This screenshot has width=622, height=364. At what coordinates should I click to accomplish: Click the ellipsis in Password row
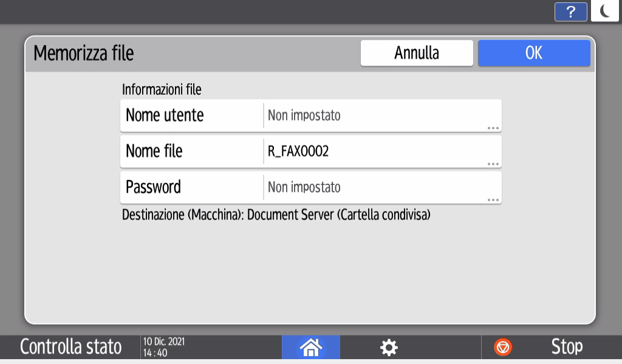pyautogui.click(x=493, y=200)
